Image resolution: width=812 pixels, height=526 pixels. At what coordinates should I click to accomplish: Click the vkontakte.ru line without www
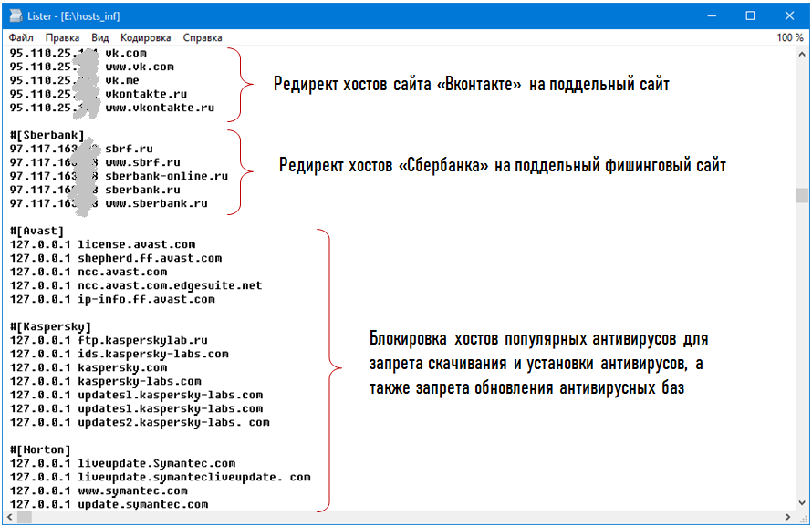pyautogui.click(x=99, y=94)
